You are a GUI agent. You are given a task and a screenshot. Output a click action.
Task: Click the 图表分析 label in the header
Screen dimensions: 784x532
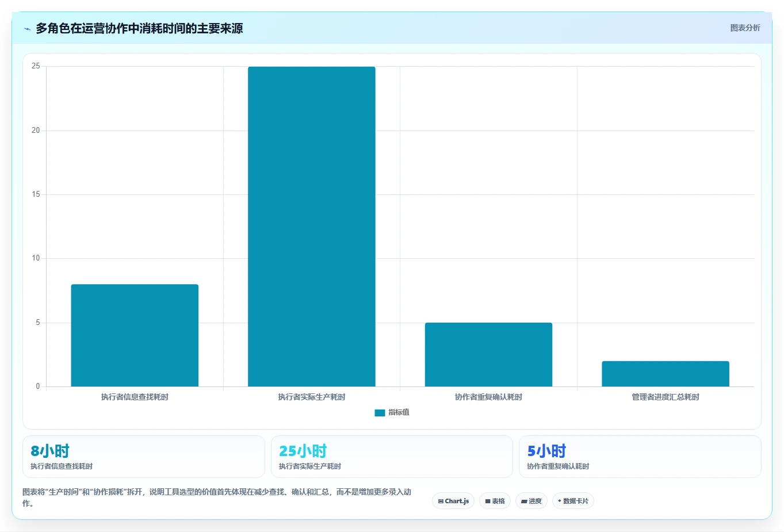tap(745, 28)
